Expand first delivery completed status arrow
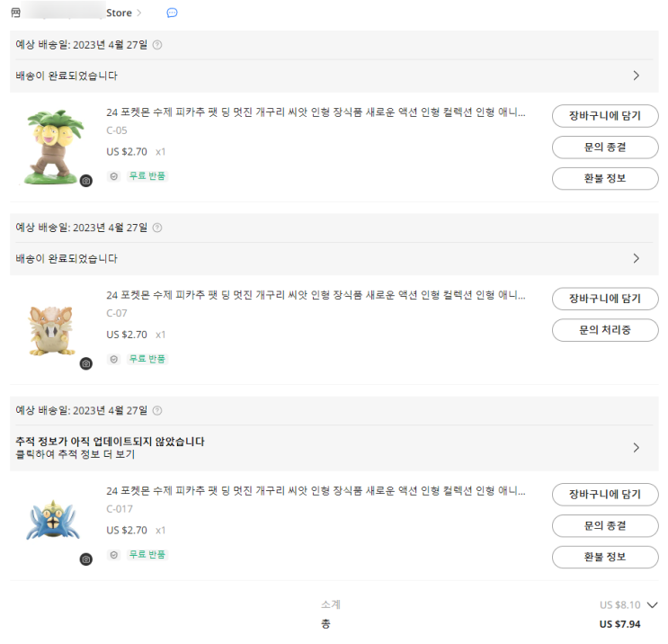This screenshot has width=668, height=644. [636, 76]
